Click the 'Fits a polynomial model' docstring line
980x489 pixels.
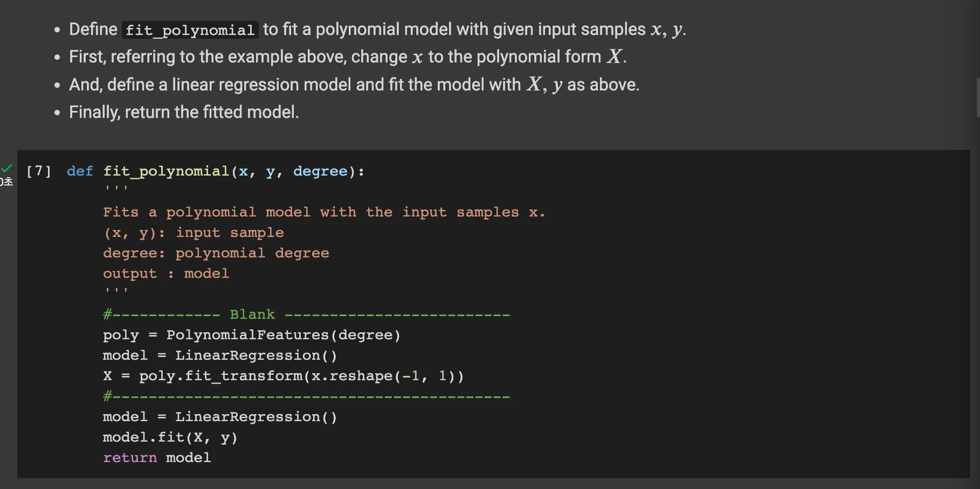point(323,212)
